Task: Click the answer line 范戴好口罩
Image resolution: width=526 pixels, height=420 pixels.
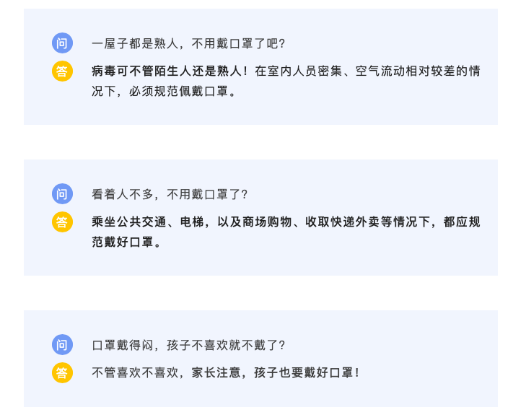Action: tap(126, 242)
